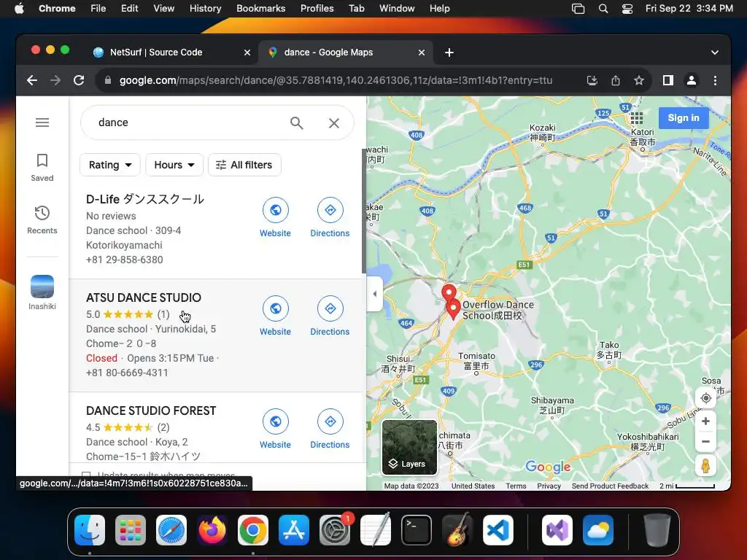Toggle the Chrome side panel
Viewport: 747px width, 560px height.
tap(668, 80)
